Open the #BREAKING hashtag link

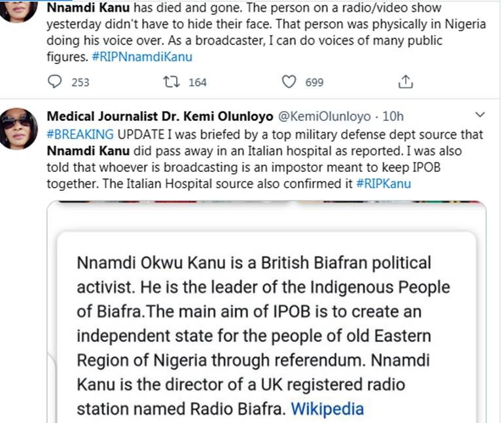tap(81, 134)
